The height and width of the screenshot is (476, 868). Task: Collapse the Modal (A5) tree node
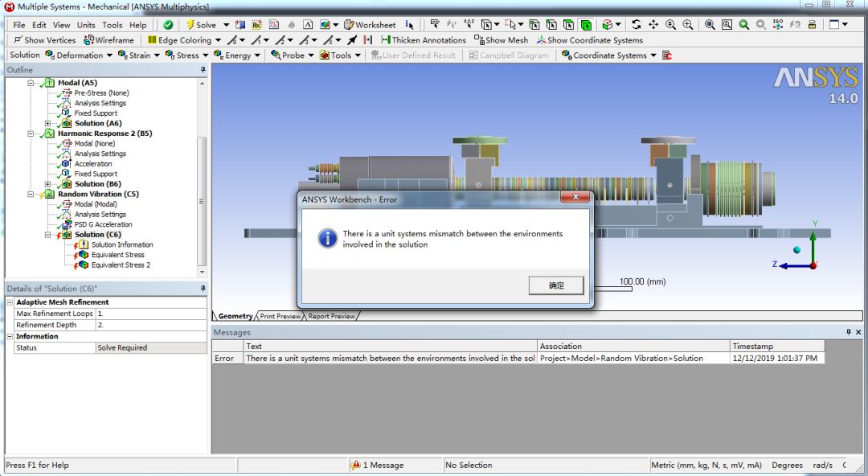(31, 83)
